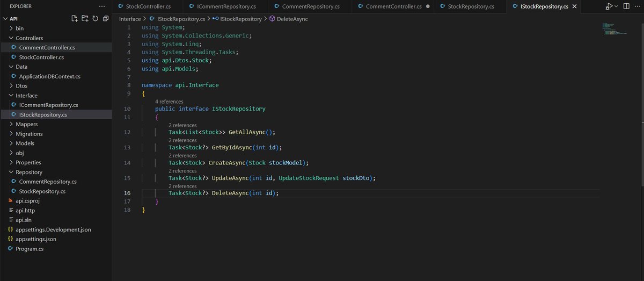Screen dimensions: 644x281
Task: Open ApplicationDBContext.cs in Explorer
Action: 49,76
